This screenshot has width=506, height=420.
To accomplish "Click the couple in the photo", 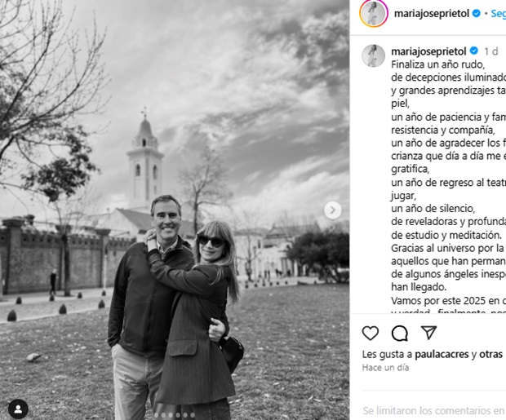I will pos(175,307).
